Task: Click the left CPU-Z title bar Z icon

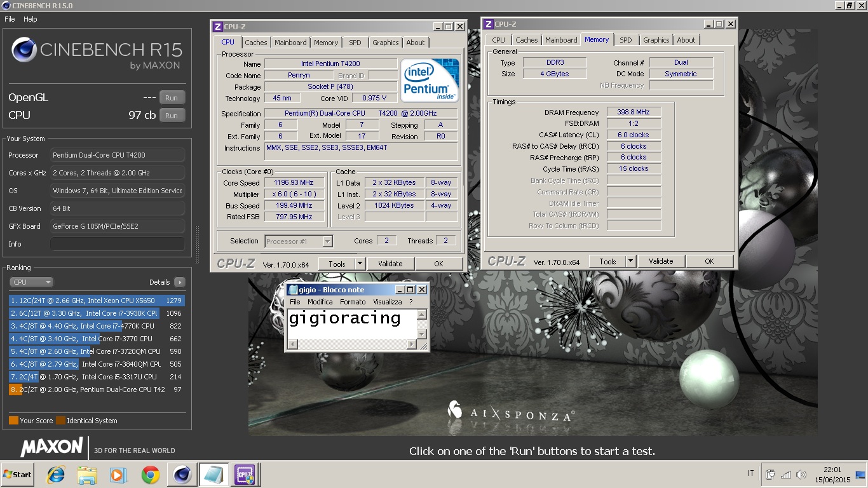Action: [218, 27]
